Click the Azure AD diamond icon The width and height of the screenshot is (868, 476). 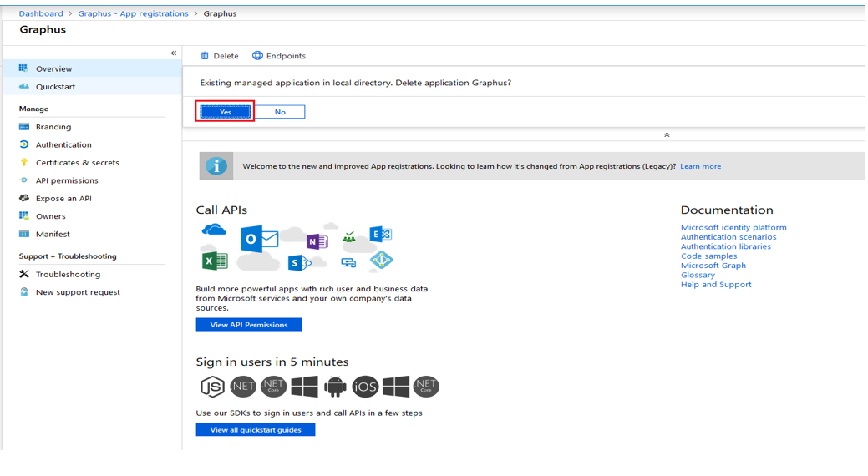pyautogui.click(x=382, y=261)
